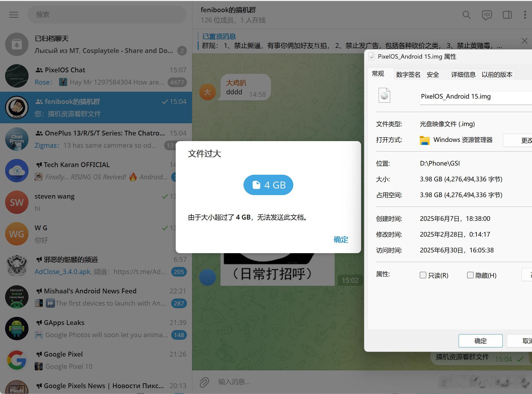Image resolution: width=532 pixels, height=394 pixels.
Task: Open steven wang SW avatar
Action: (17, 202)
